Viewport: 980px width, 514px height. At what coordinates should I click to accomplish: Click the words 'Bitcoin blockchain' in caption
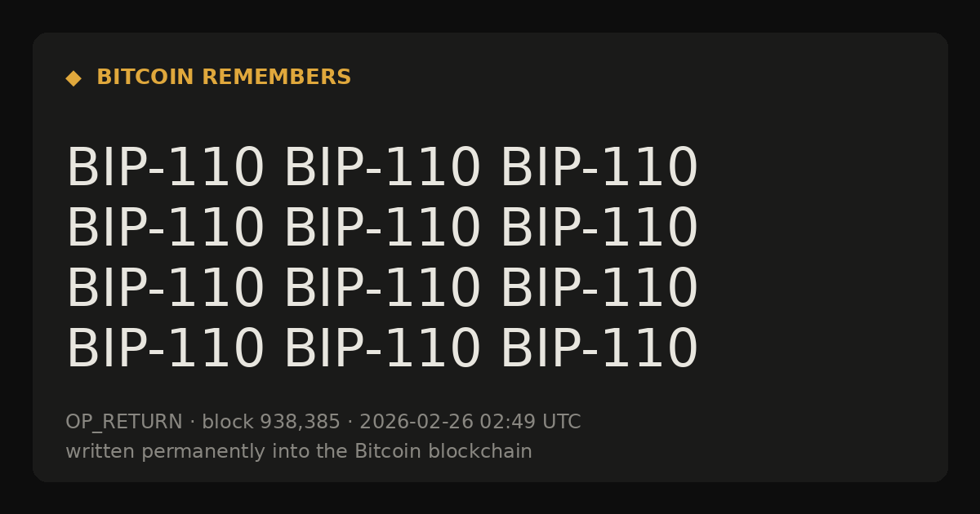click(443, 451)
